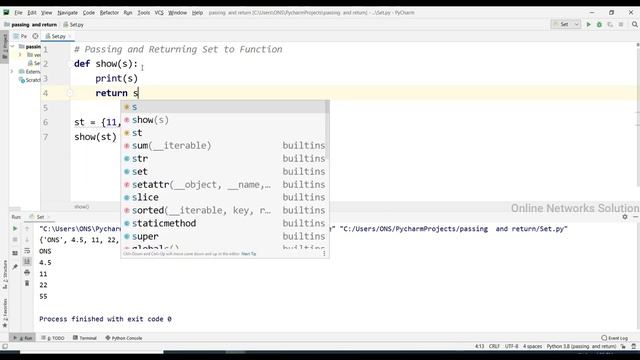Open Search Everywhere magnifier icon
This screenshot has width=640, height=360.
(x=635, y=24)
